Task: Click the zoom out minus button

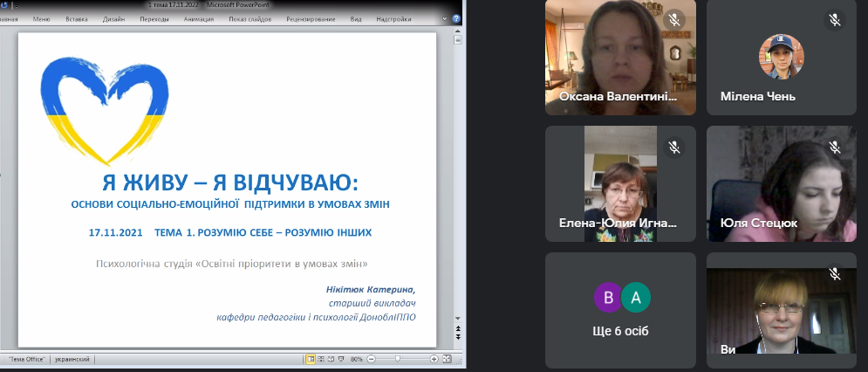Action: pyautogui.click(x=371, y=359)
